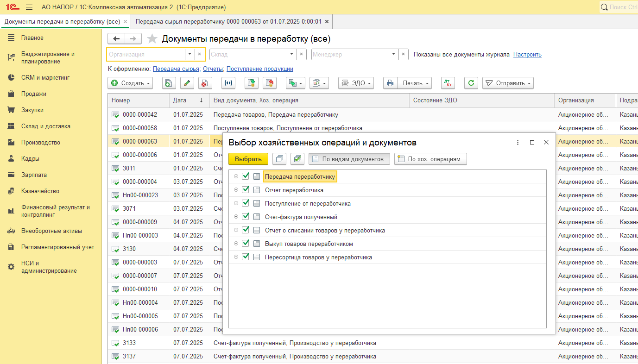Image resolution: width=638 pixels, height=364 pixels.
Task: Expand the Отчет переработчика tree node
Action: pos(236,190)
